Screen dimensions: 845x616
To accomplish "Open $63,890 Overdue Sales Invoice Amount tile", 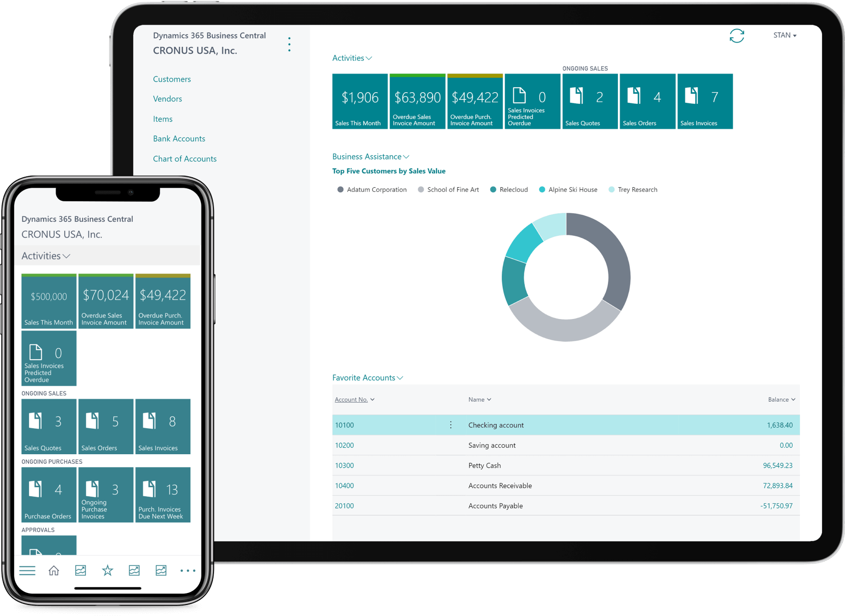I will [x=417, y=101].
